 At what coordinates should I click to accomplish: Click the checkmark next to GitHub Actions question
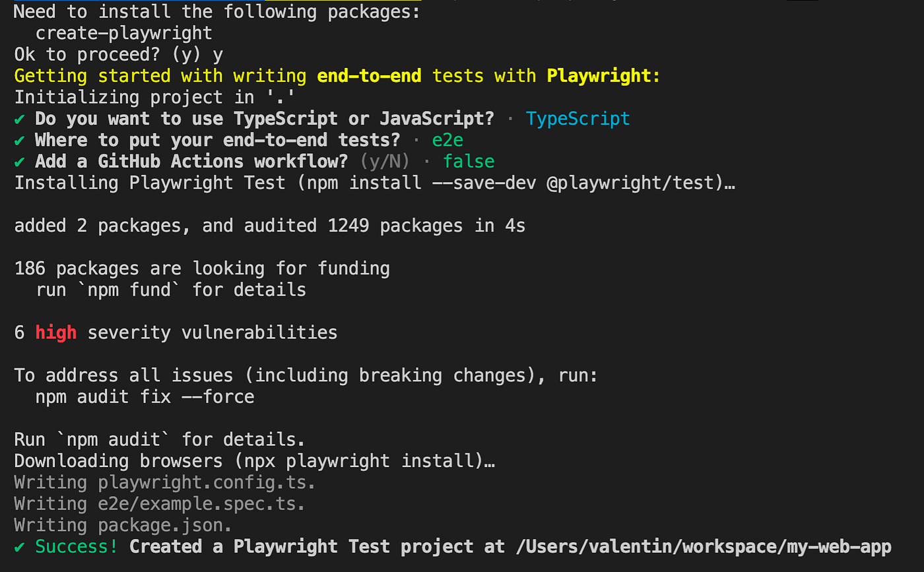pos(20,162)
